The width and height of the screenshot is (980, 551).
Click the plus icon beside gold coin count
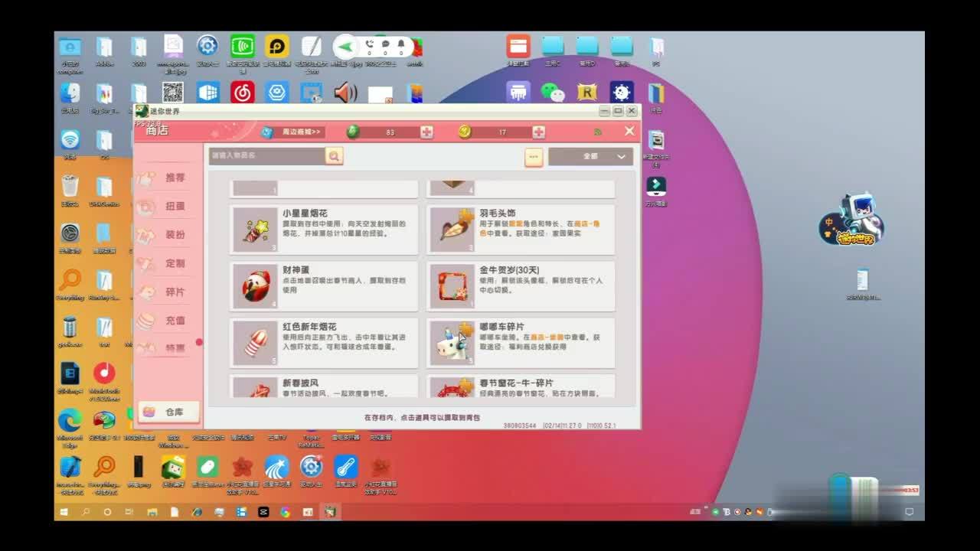(x=539, y=132)
